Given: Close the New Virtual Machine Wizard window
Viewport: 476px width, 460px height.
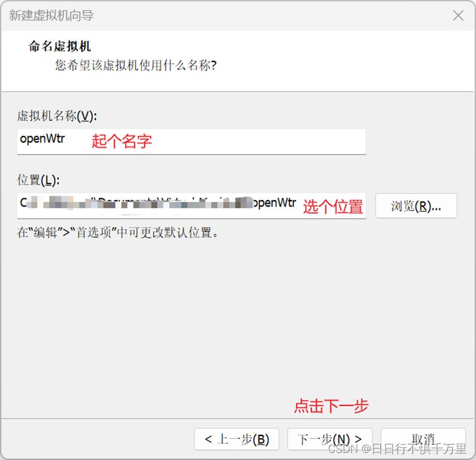Looking at the screenshot, I should click(x=458, y=16).
